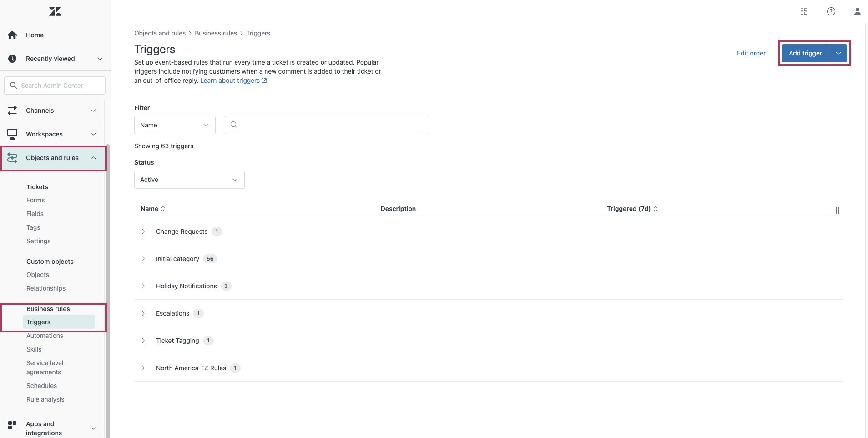Sort by Triggered (7d) column arrows
The height and width of the screenshot is (438, 868).
(656, 209)
